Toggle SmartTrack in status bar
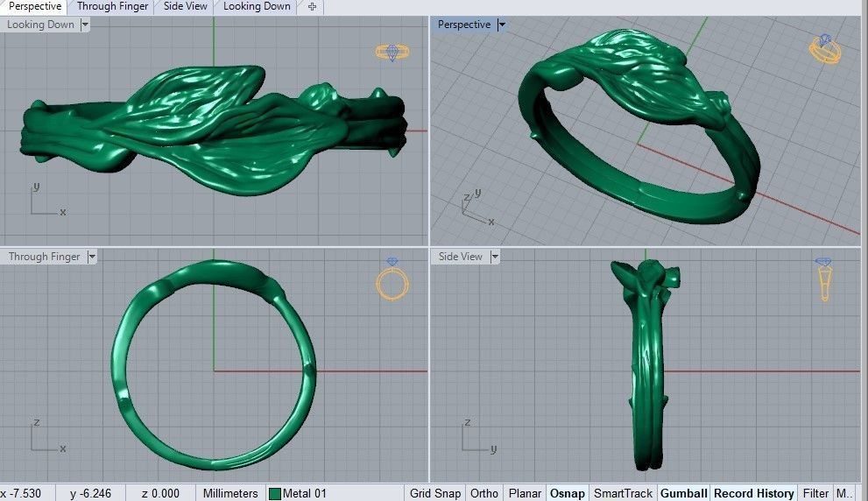 click(623, 493)
